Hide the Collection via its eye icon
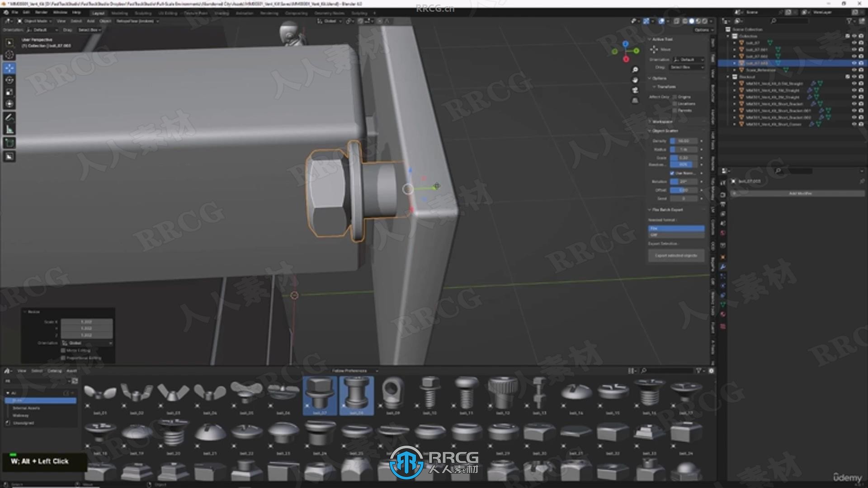The height and width of the screenshot is (488, 868). pyautogui.click(x=854, y=36)
